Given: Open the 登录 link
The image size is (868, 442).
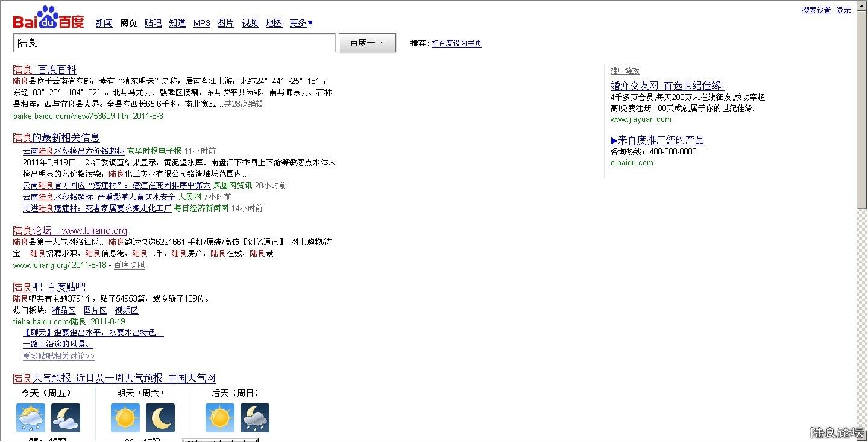Looking at the screenshot, I should pyautogui.click(x=843, y=10).
